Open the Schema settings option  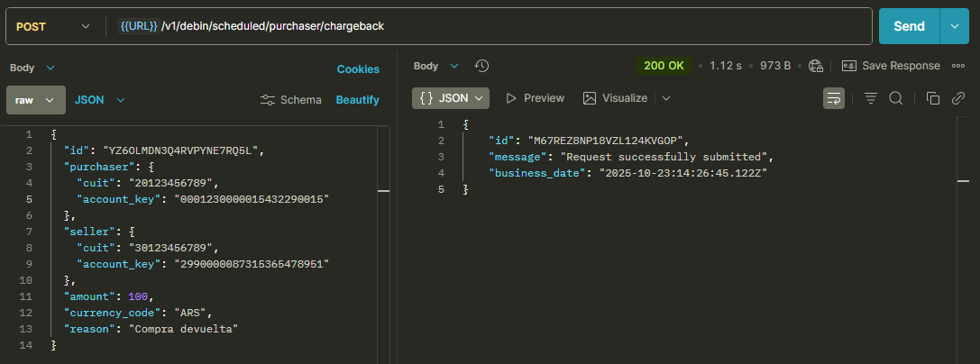291,100
